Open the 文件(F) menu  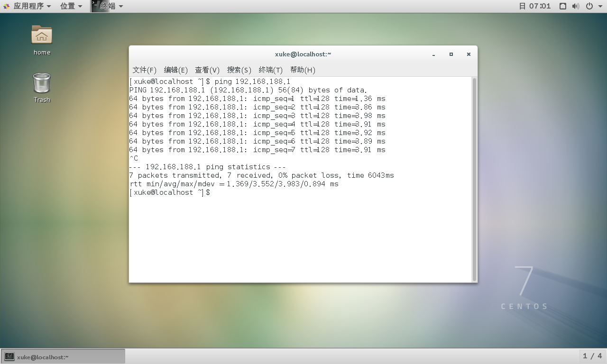145,70
